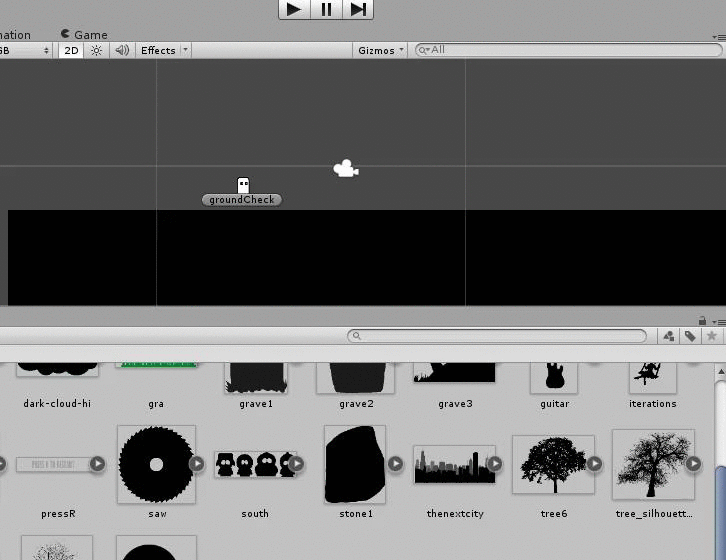Search assets by label tag icon

coord(690,336)
